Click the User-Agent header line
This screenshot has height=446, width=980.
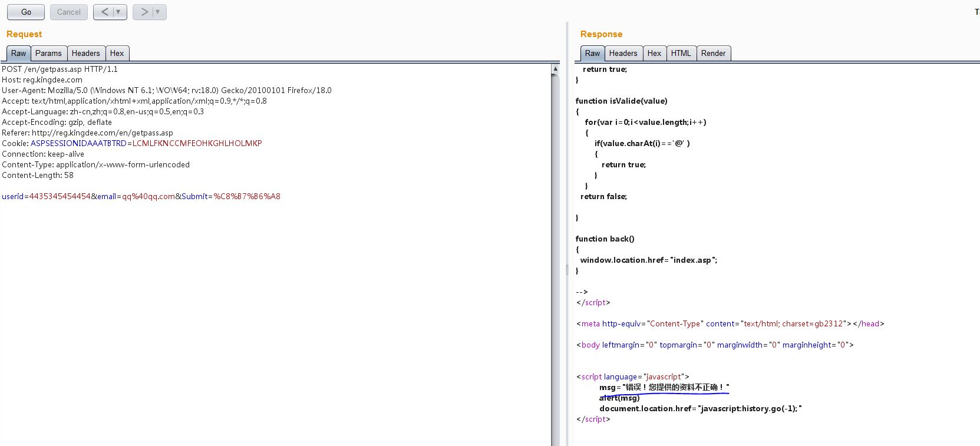point(167,90)
